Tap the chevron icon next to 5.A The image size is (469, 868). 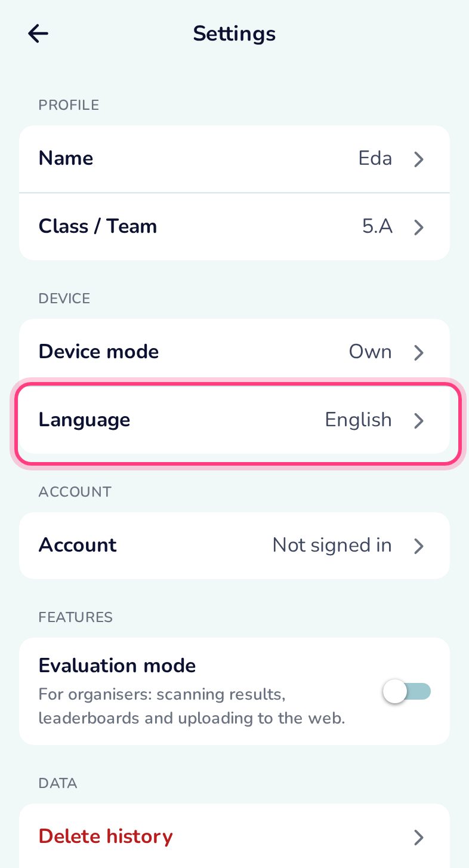419,227
